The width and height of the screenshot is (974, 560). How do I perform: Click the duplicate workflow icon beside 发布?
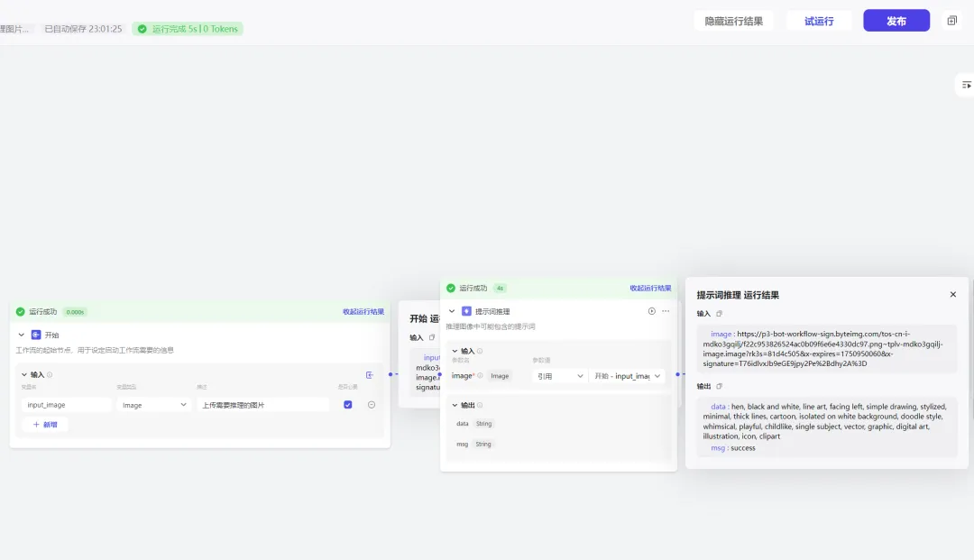pyautogui.click(x=951, y=21)
